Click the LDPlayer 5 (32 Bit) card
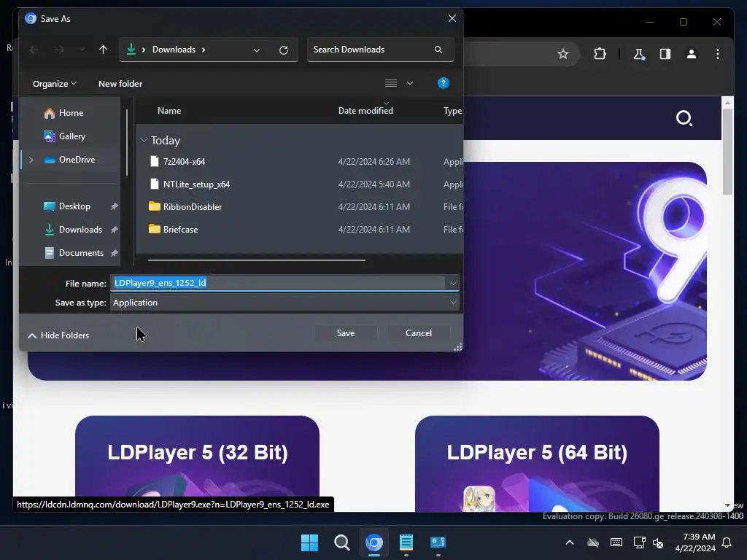 pos(197,464)
